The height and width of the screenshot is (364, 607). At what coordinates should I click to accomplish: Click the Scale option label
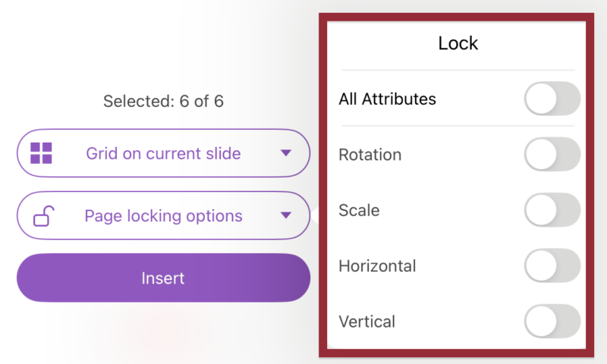click(359, 210)
